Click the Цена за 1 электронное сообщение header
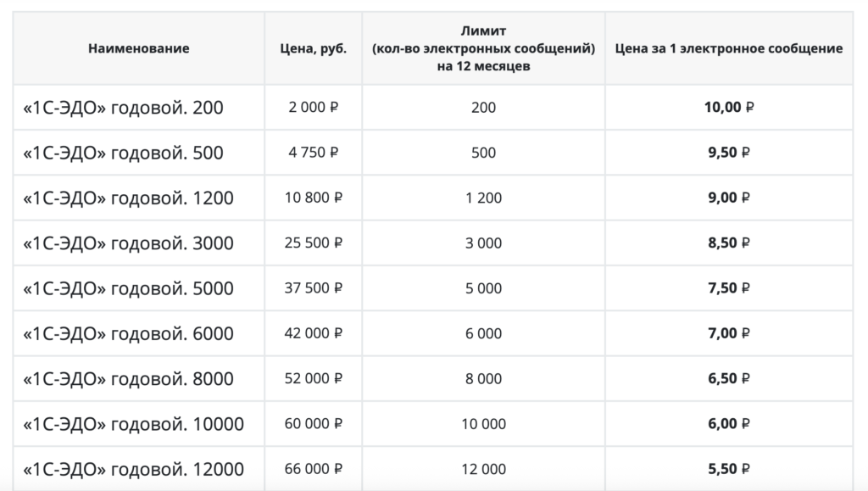868x491 pixels. click(729, 48)
